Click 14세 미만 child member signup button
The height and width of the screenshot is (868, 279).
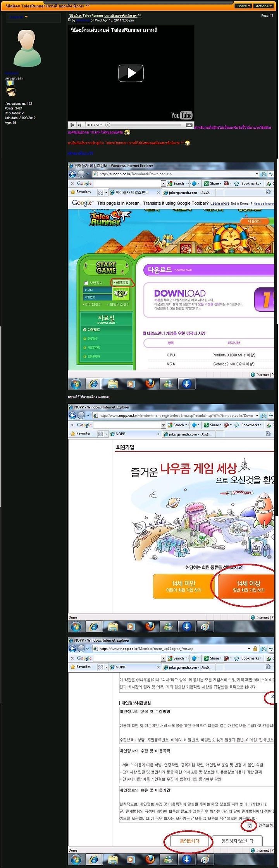point(184,586)
